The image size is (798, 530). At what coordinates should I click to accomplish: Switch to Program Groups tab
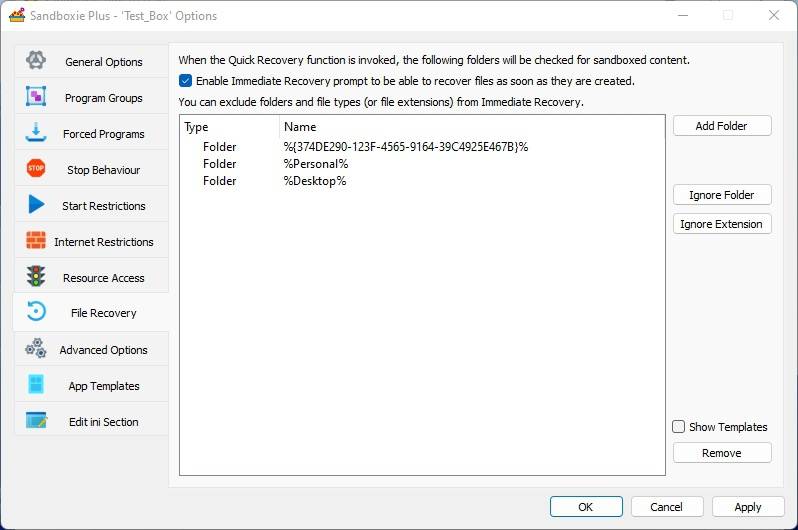(x=91, y=98)
